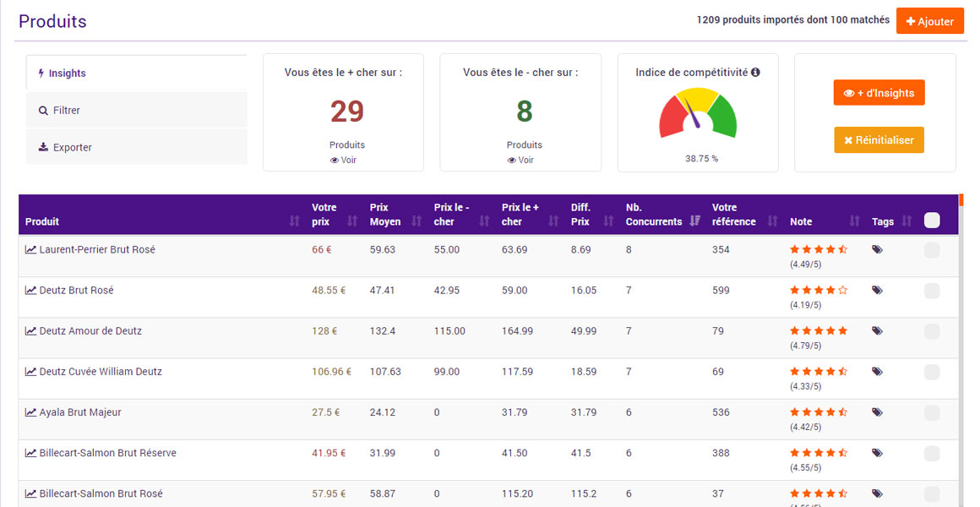Click the average price 24.12 for Ayala Brut Majeur
980x507 pixels.
coord(383,412)
